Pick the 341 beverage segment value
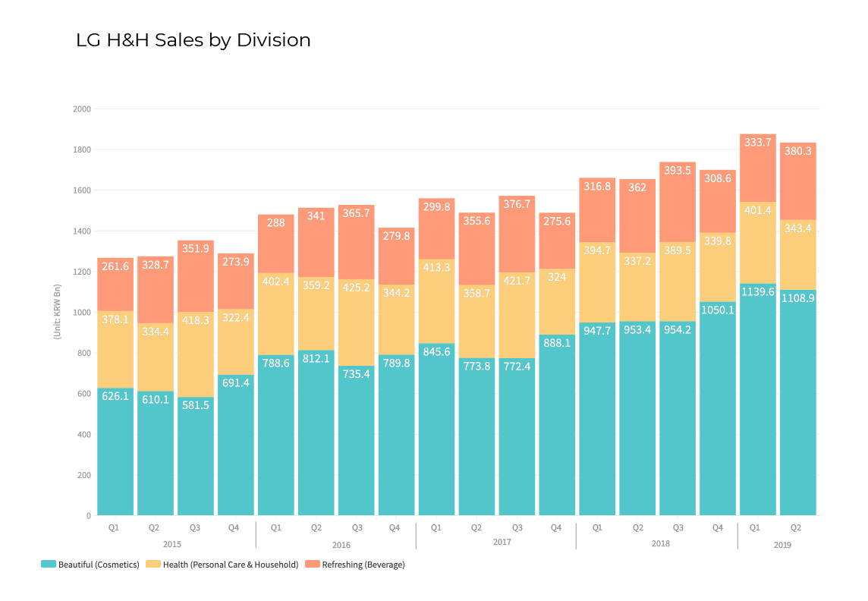This screenshot has height=601, width=868. coord(316,216)
